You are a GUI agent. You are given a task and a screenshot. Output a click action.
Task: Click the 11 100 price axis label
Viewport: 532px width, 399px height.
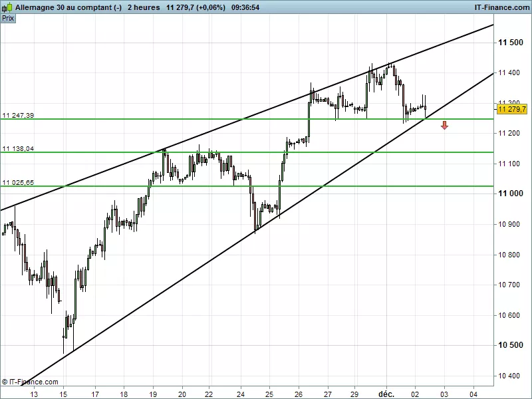[x=509, y=164]
